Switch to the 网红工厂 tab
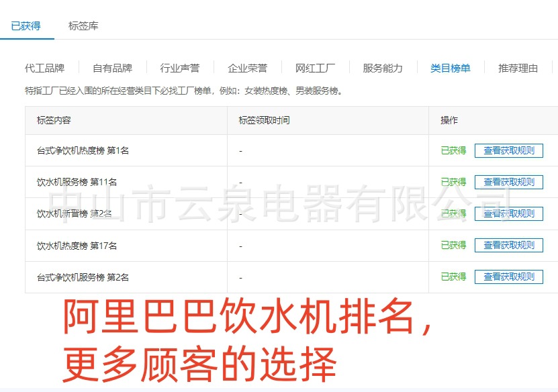This screenshot has width=558, height=392. click(x=316, y=68)
